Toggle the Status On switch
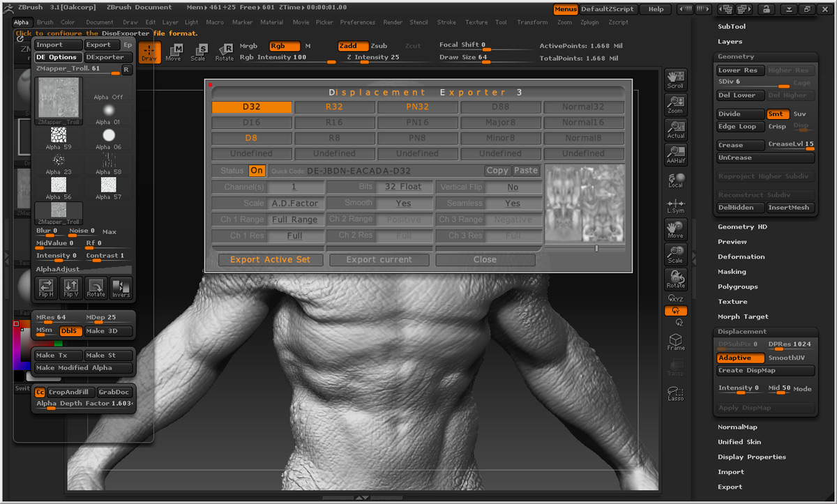The width and height of the screenshot is (837, 504). click(257, 171)
